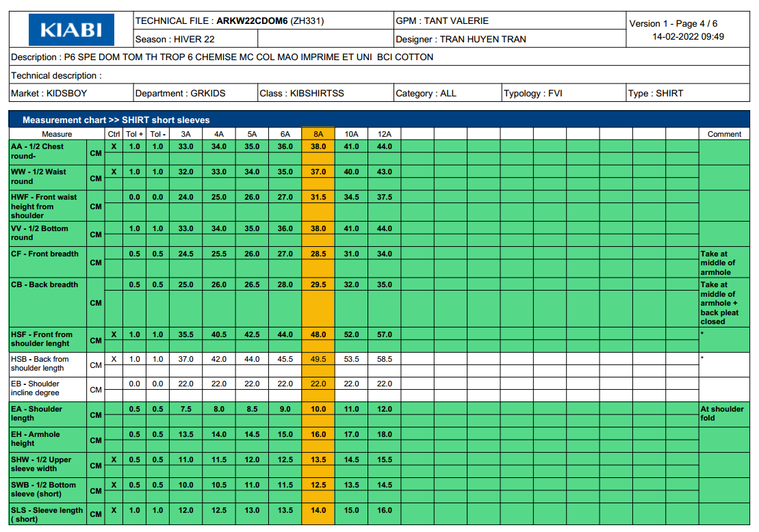Select the 38.0 value in the 8A column
This screenshot has width=759, height=532.
click(x=318, y=146)
